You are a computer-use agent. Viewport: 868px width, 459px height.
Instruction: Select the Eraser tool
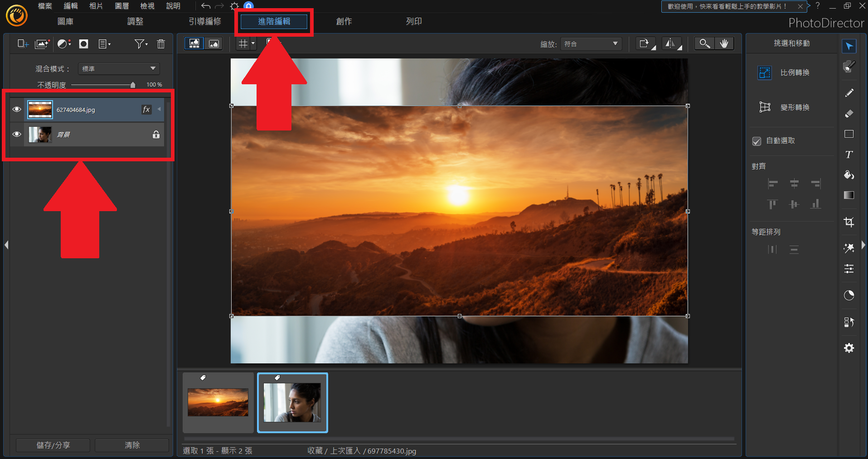point(849,114)
